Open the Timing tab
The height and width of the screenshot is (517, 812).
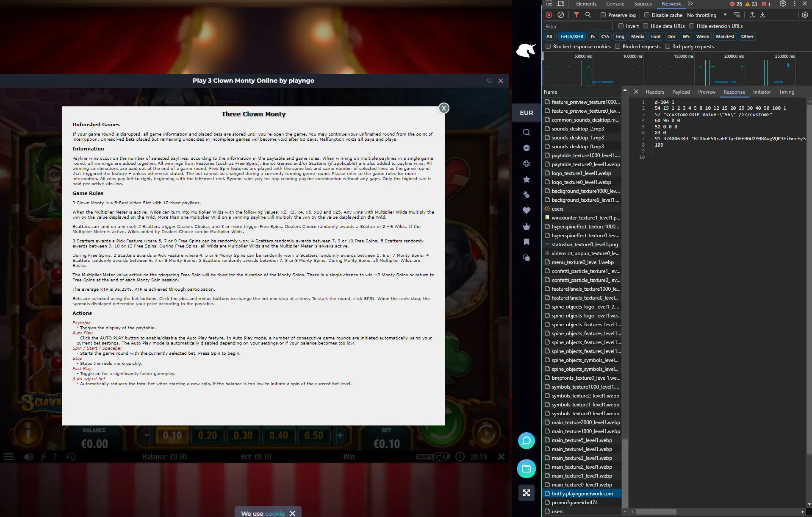pos(787,92)
